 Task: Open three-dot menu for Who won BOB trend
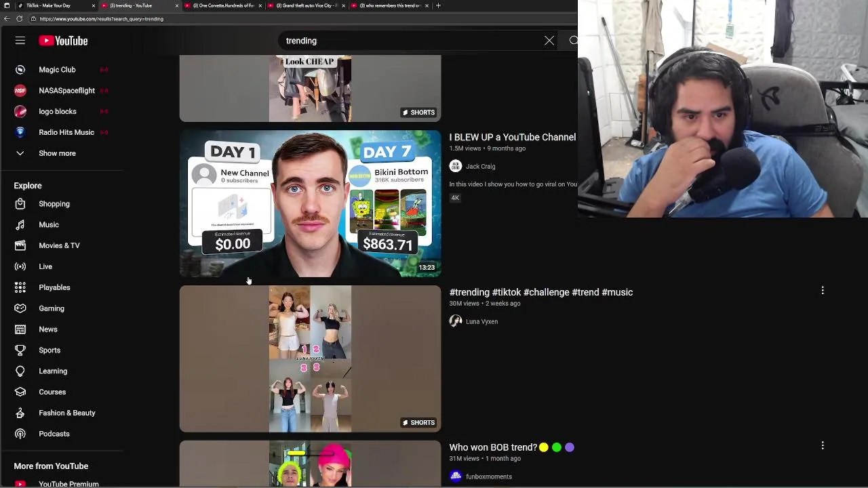pos(823,445)
